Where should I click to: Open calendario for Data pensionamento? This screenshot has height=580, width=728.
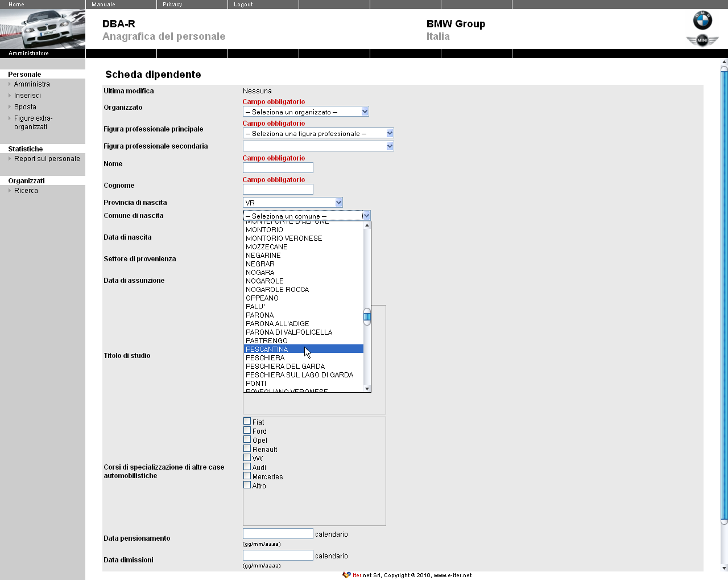(332, 534)
